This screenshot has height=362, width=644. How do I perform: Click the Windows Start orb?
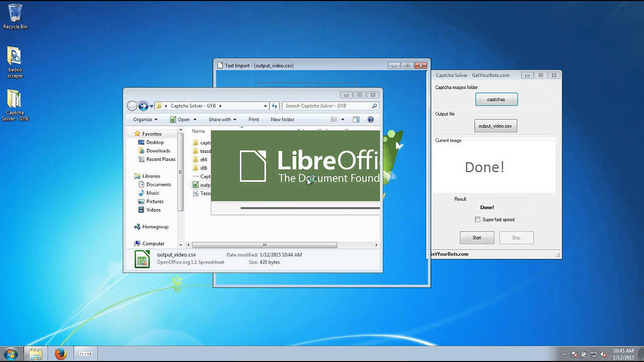(11, 354)
